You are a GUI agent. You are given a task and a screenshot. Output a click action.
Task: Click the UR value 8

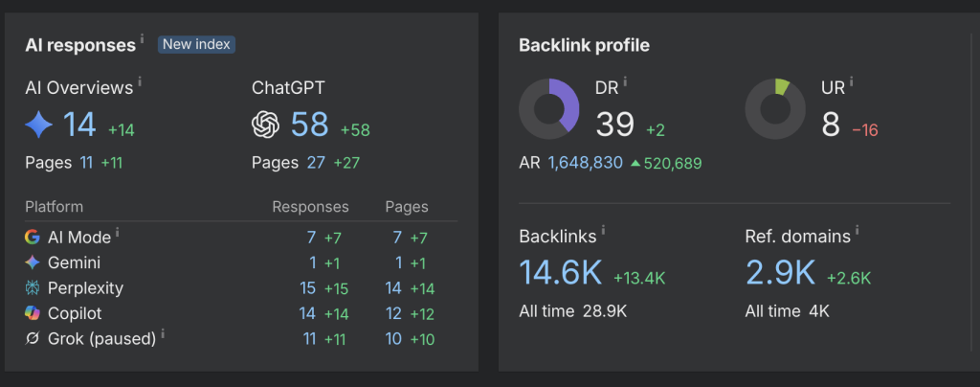click(831, 125)
